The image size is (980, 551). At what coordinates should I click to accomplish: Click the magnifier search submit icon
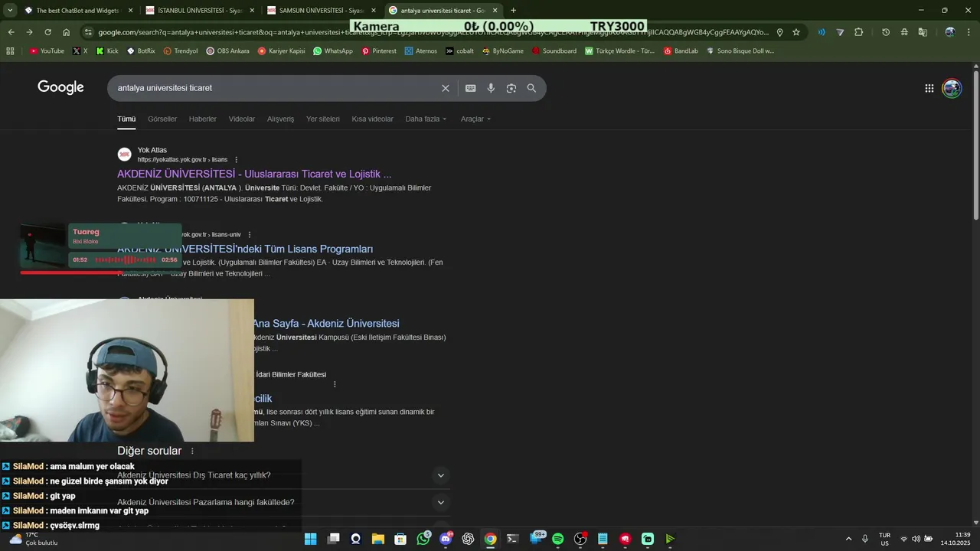click(531, 88)
